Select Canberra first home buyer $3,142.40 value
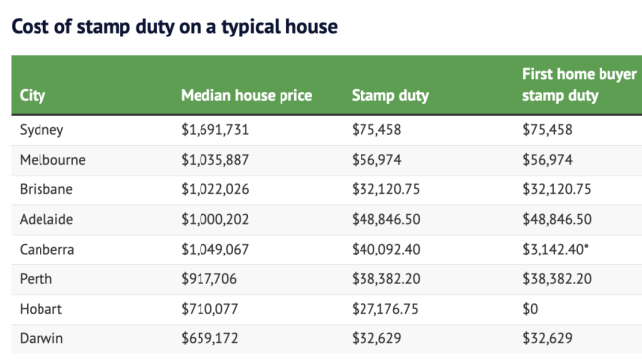 coord(555,249)
